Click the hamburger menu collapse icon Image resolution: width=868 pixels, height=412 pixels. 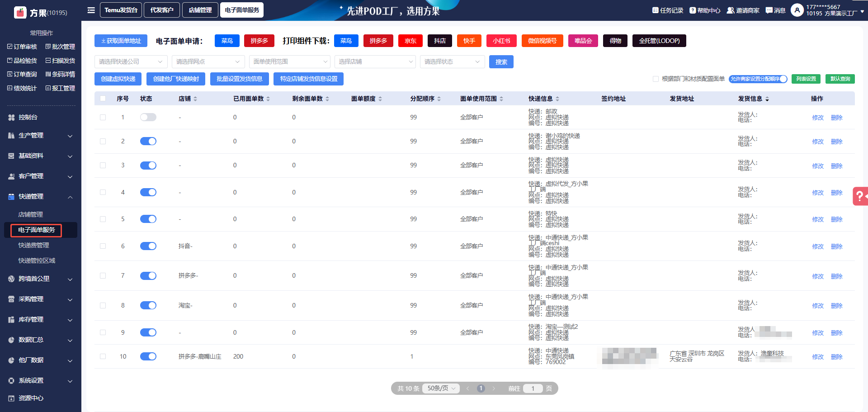[x=91, y=10]
